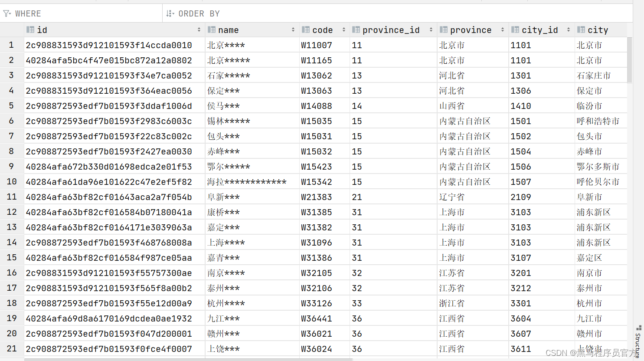644x361 pixels.
Task: Click province_id cell 33
Action: click(393, 303)
